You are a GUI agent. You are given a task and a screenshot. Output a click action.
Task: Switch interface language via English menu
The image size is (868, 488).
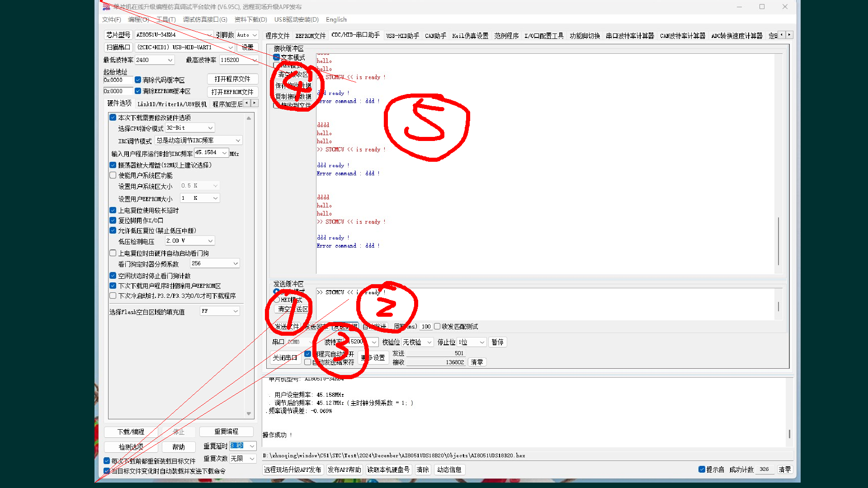click(x=336, y=19)
